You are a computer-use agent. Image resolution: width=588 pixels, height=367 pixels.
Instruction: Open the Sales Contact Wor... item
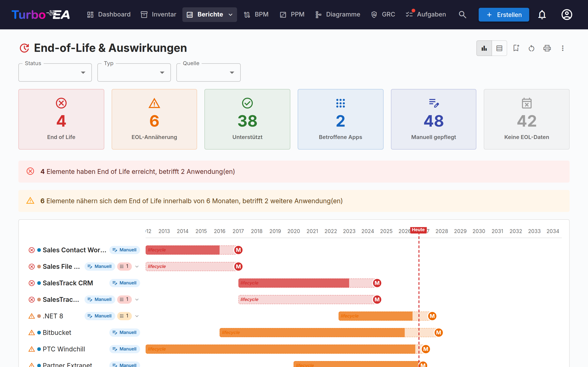[74, 250]
